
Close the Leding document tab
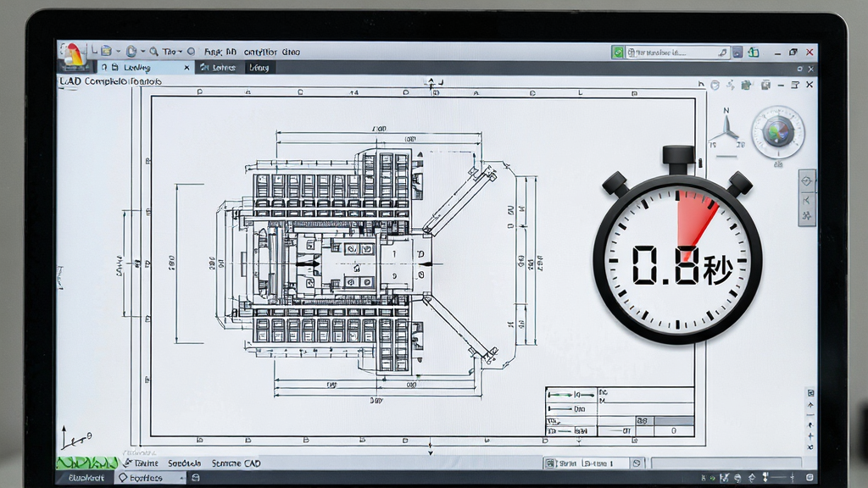[x=186, y=68]
